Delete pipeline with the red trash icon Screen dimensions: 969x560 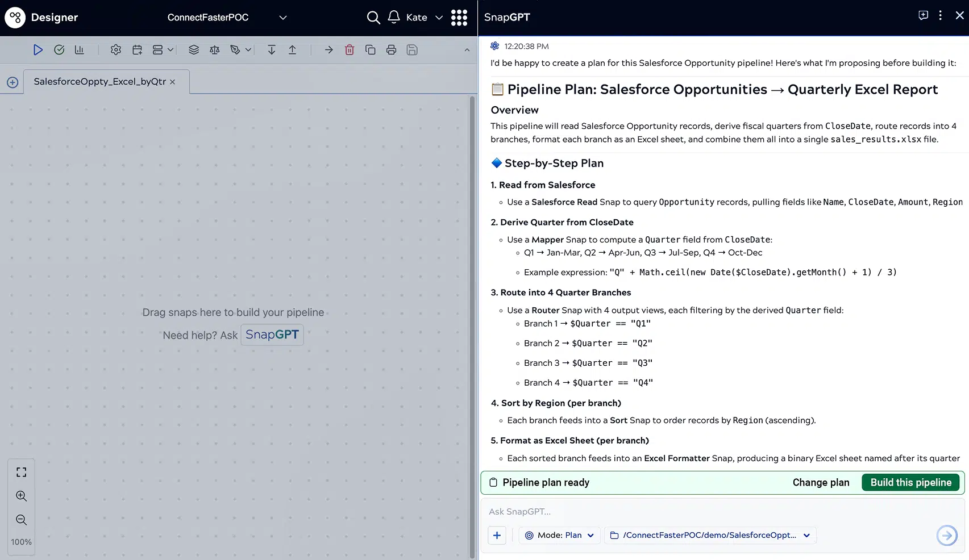pos(350,50)
